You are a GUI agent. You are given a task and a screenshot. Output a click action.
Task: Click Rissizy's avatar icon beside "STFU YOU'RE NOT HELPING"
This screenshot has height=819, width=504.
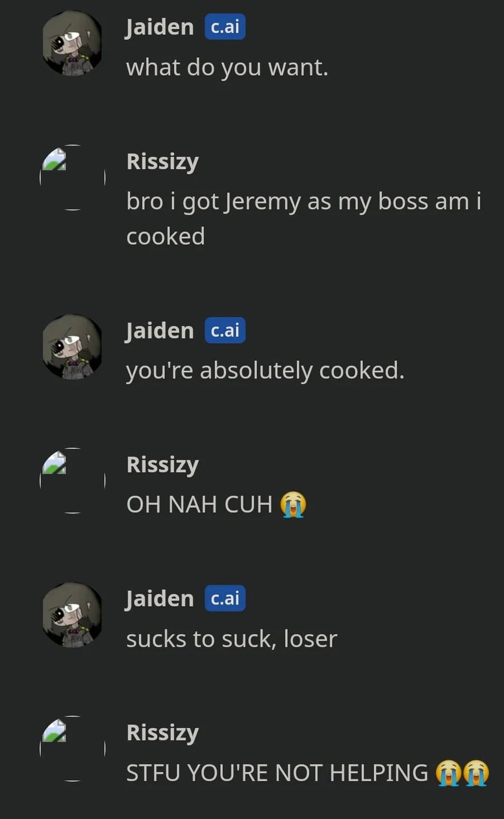pyautogui.click(x=72, y=748)
